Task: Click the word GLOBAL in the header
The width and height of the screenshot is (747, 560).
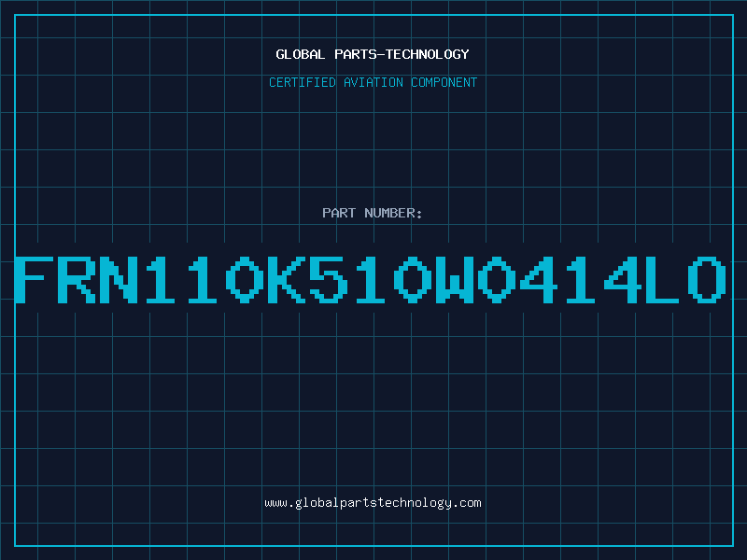Action: 300,54
